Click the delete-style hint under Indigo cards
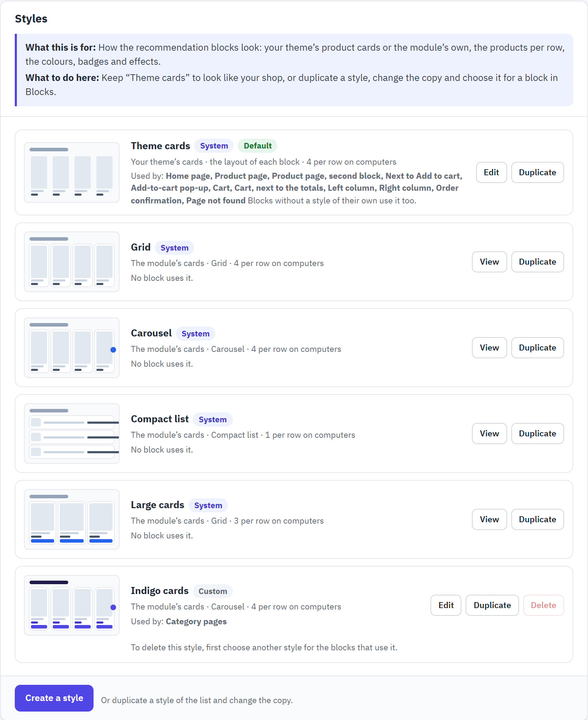This screenshot has height=720, width=588. 264,648
